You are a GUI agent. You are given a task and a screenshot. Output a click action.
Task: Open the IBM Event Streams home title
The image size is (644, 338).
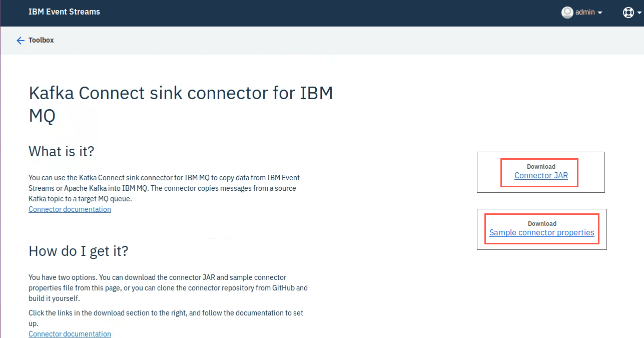click(x=64, y=12)
